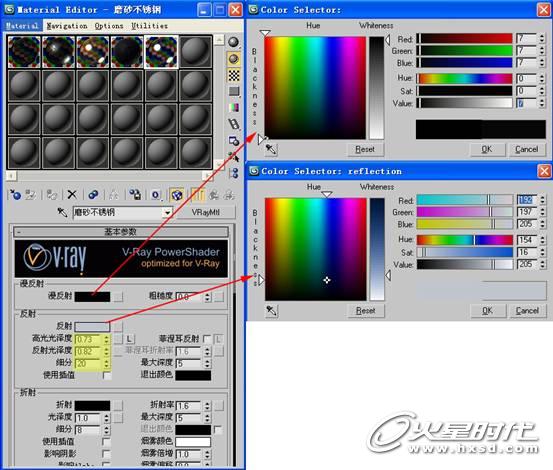Toggle 使用插值 checkbox under 折射

(x=106, y=441)
